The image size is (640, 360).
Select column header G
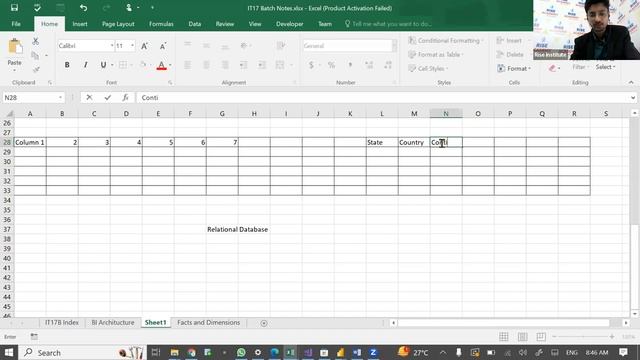pos(222,113)
